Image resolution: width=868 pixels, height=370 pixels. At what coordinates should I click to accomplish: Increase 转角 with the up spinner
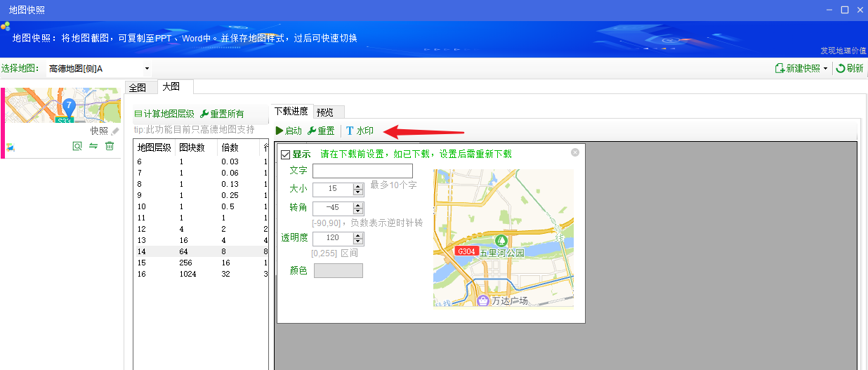[358, 205]
